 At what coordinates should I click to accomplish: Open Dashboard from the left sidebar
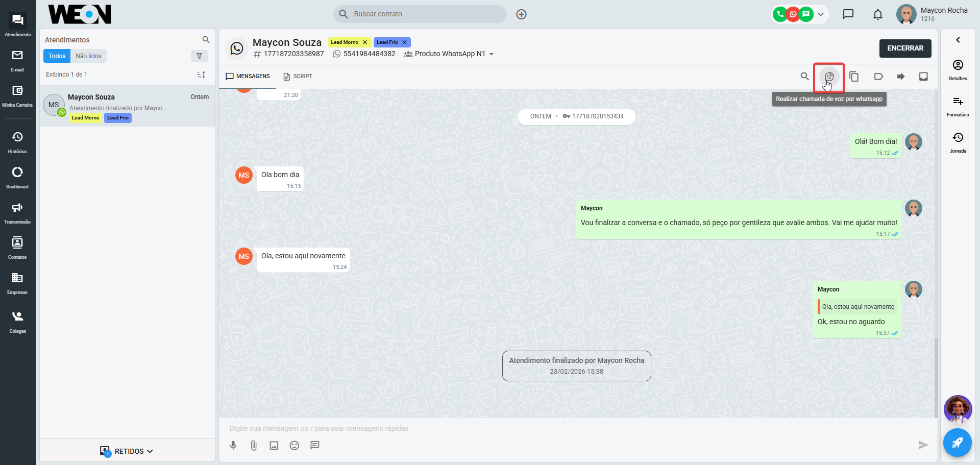point(17,177)
